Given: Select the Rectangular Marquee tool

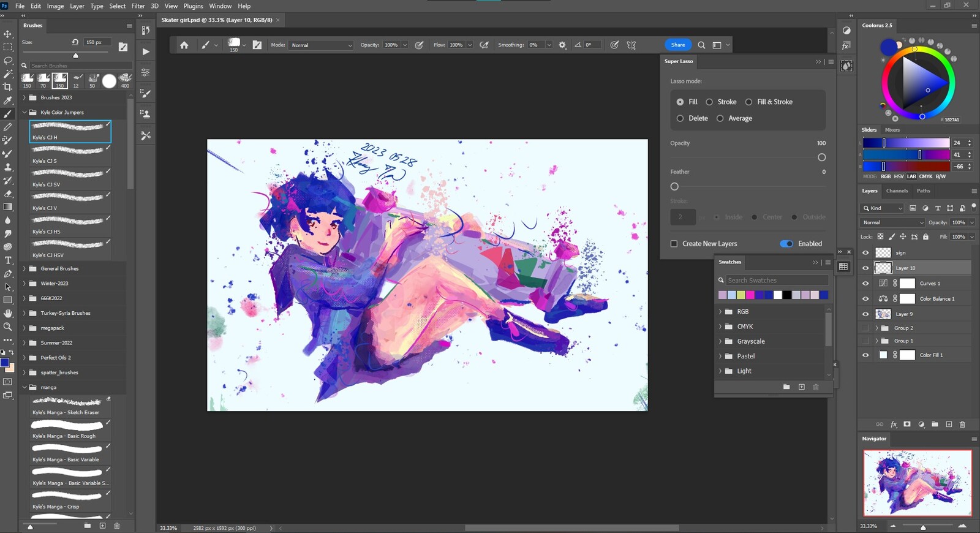Looking at the screenshot, I should pos(8,47).
